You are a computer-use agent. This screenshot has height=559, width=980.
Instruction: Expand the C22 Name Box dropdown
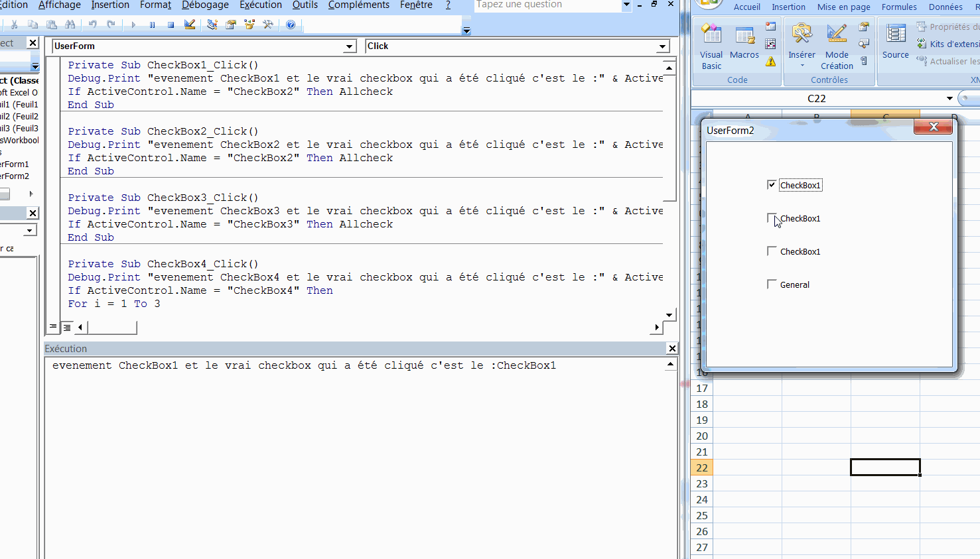[x=949, y=99]
